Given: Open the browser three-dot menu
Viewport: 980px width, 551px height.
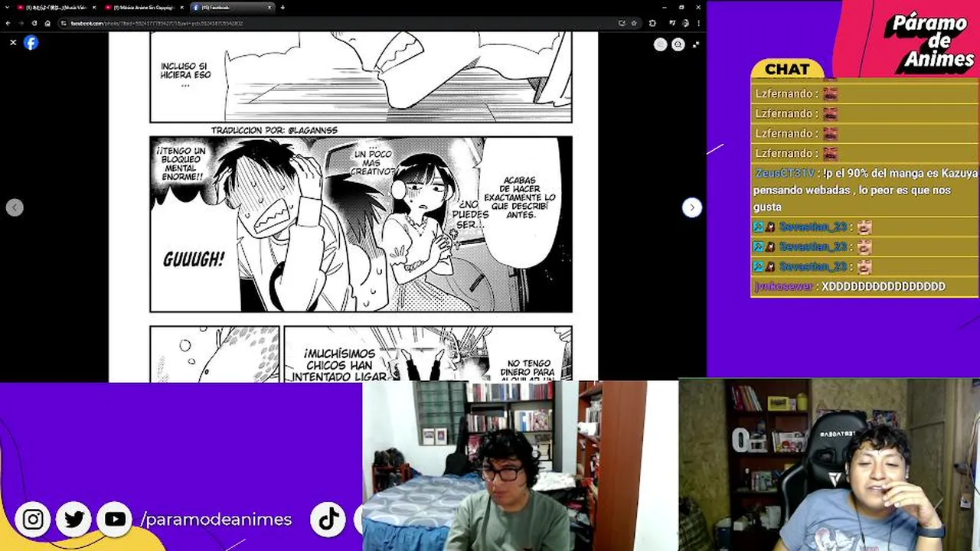Looking at the screenshot, I should point(699,23).
